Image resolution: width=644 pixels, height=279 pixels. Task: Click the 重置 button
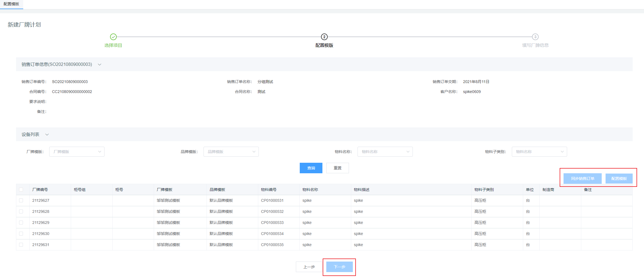point(337,168)
